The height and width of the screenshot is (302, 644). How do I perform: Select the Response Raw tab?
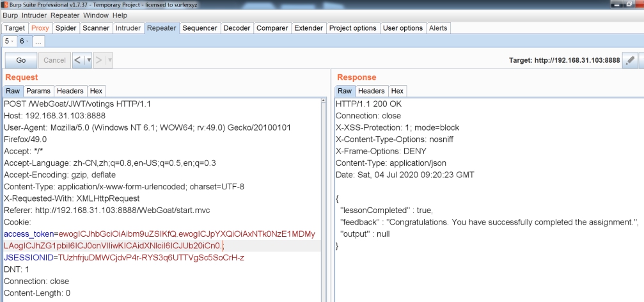pyautogui.click(x=345, y=91)
